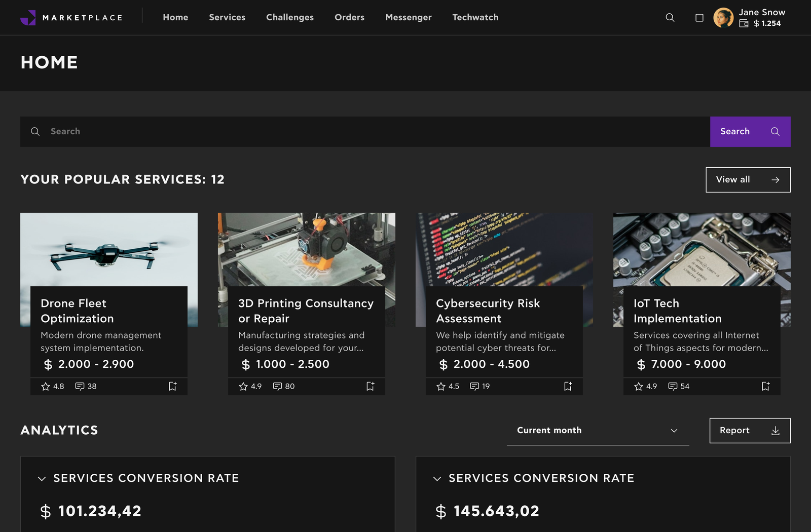The height and width of the screenshot is (532, 811).
Task: Open the Current month period dropdown
Action: [598, 431]
